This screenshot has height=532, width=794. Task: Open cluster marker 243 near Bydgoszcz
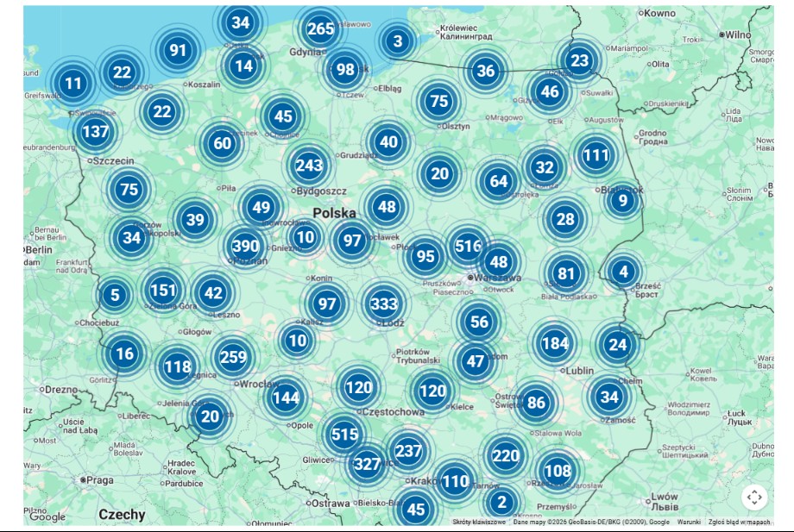[x=309, y=165]
